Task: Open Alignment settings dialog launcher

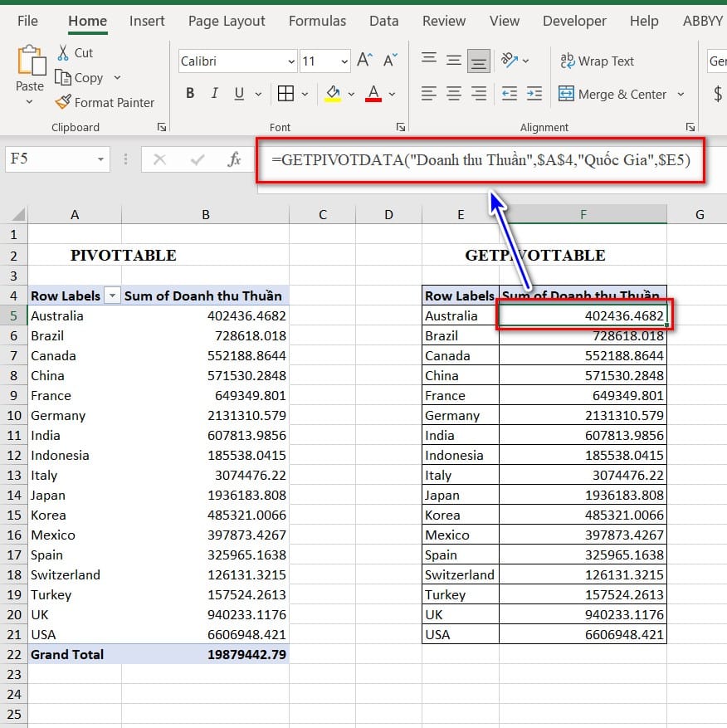Action: pos(690,127)
